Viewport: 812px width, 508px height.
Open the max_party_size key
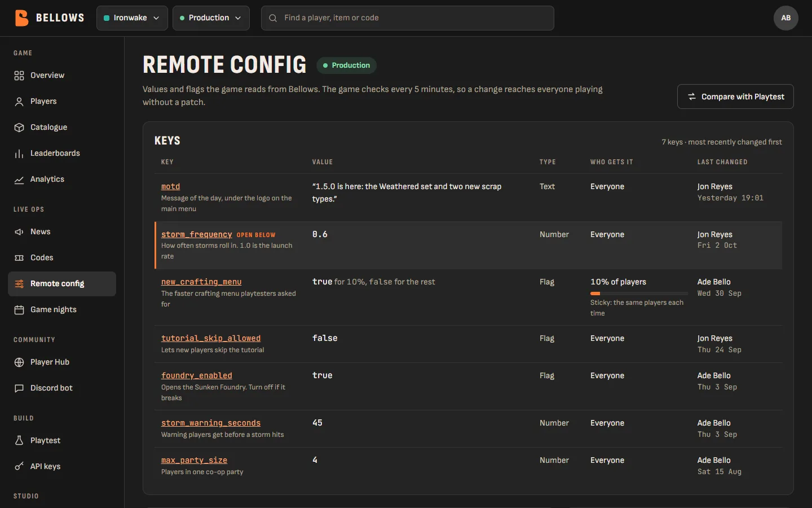[194, 461]
